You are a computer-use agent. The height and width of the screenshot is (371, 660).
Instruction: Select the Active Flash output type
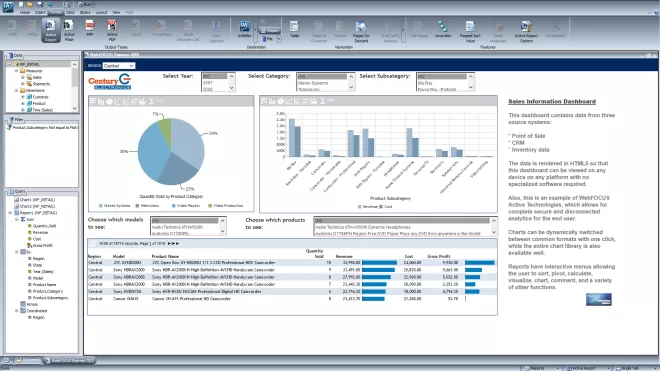point(69,30)
